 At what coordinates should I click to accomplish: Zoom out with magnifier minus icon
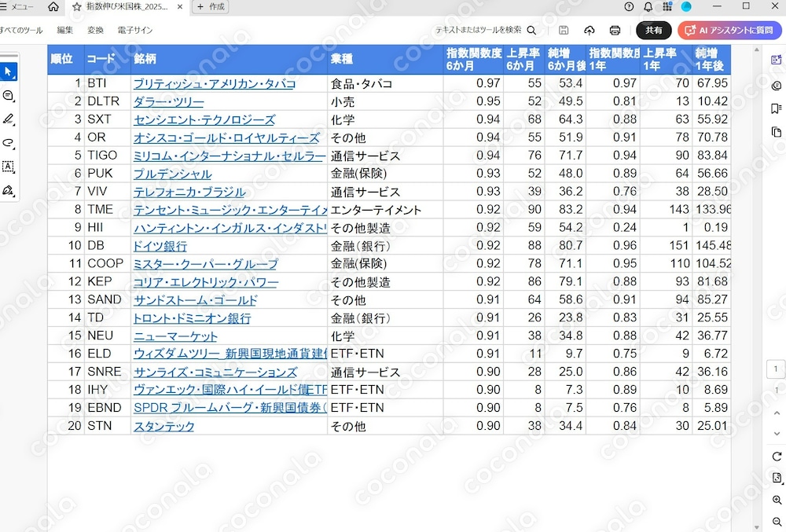tap(777, 522)
